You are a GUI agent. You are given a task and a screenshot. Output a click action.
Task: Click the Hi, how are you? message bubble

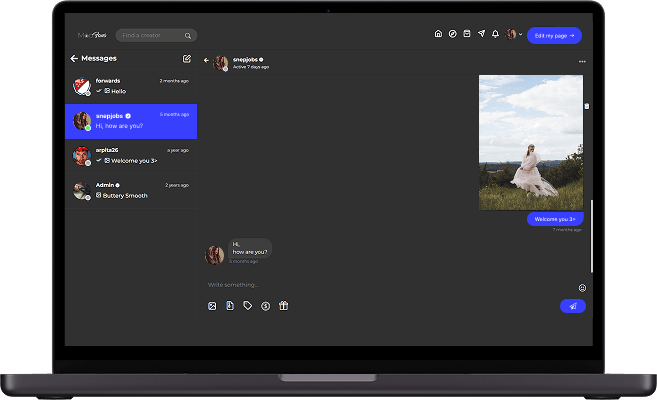[x=250, y=248]
